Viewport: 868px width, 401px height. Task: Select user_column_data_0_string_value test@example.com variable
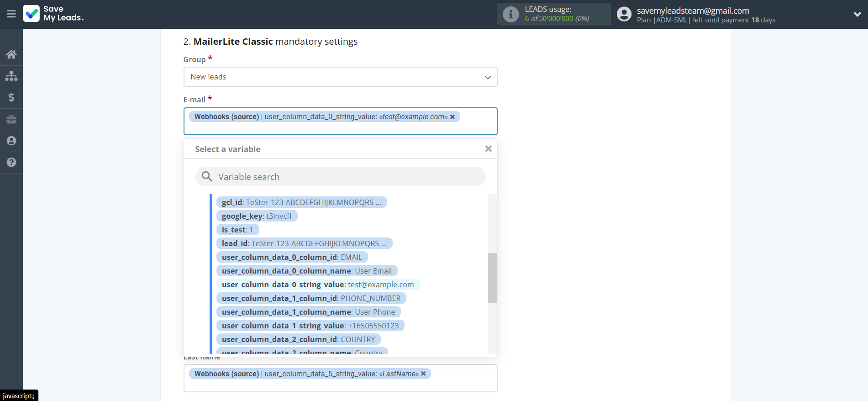pyautogui.click(x=318, y=285)
